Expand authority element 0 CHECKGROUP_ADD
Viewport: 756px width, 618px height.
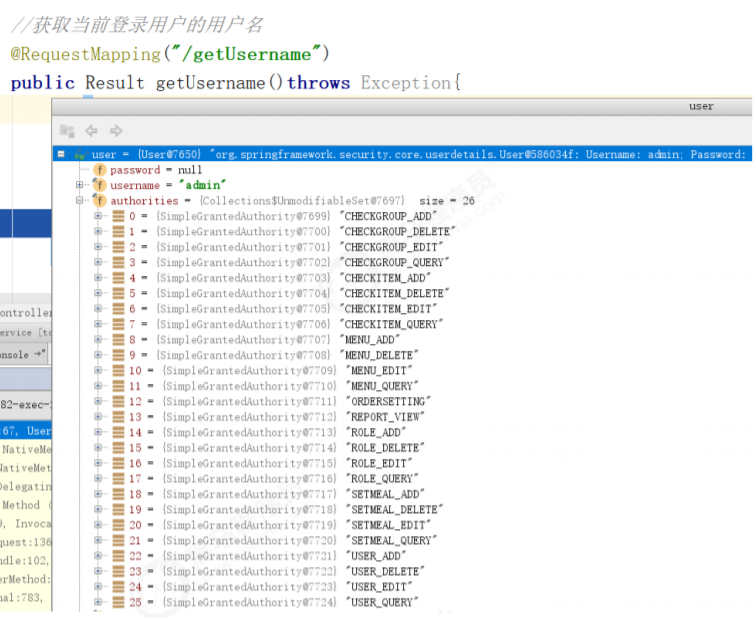click(98, 216)
